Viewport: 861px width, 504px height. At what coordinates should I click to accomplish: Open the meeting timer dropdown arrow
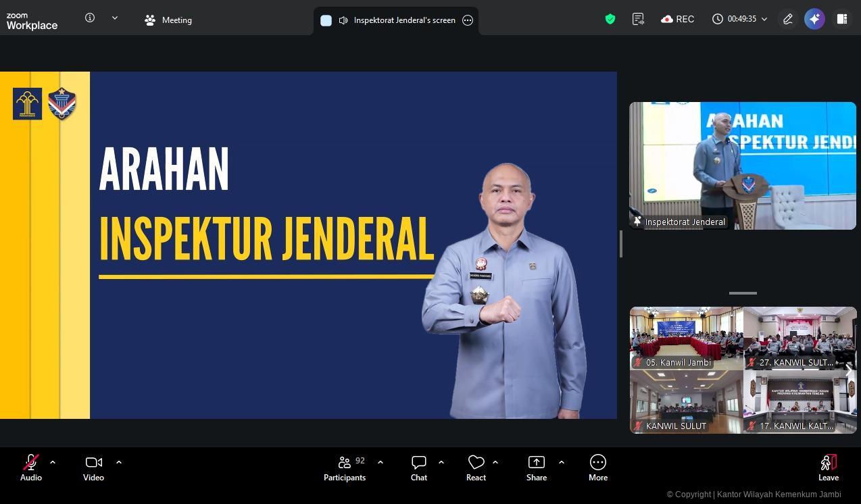(x=764, y=20)
